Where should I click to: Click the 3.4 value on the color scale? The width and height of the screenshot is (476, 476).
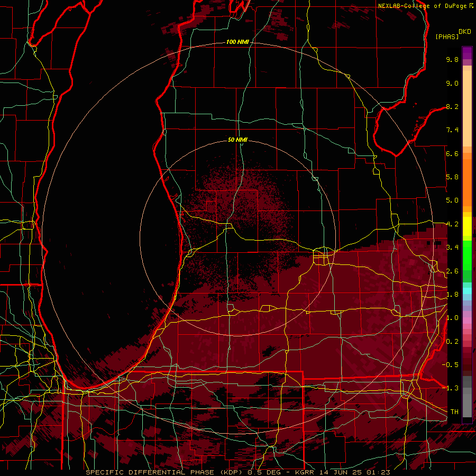tap(452, 248)
